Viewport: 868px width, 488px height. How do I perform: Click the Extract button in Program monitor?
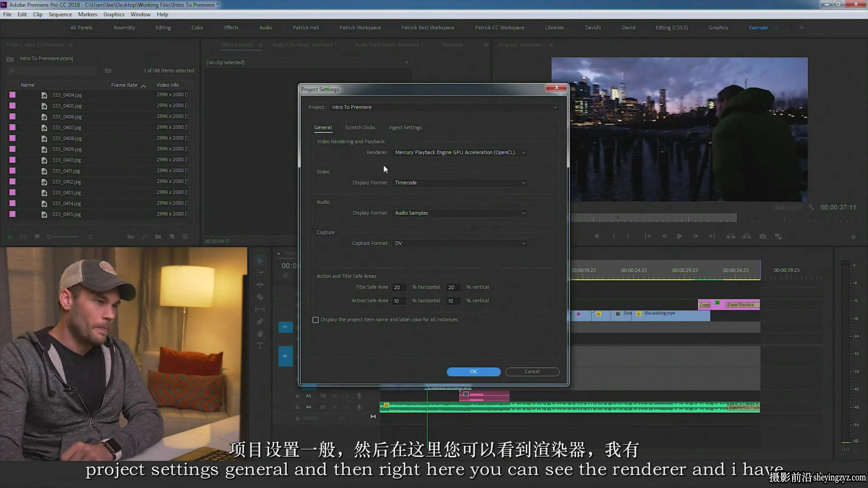[746, 236]
